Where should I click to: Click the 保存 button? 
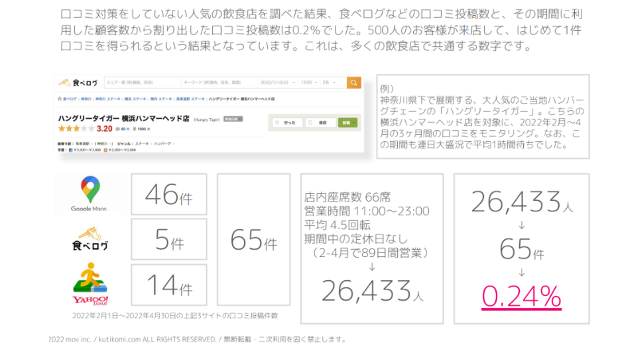click(320, 122)
